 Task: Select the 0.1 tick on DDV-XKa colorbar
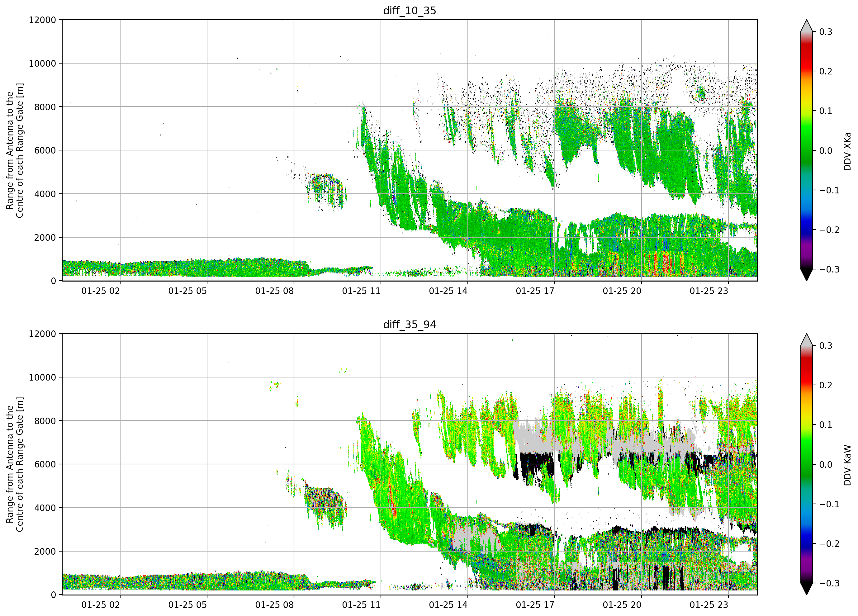pyautogui.click(x=826, y=111)
